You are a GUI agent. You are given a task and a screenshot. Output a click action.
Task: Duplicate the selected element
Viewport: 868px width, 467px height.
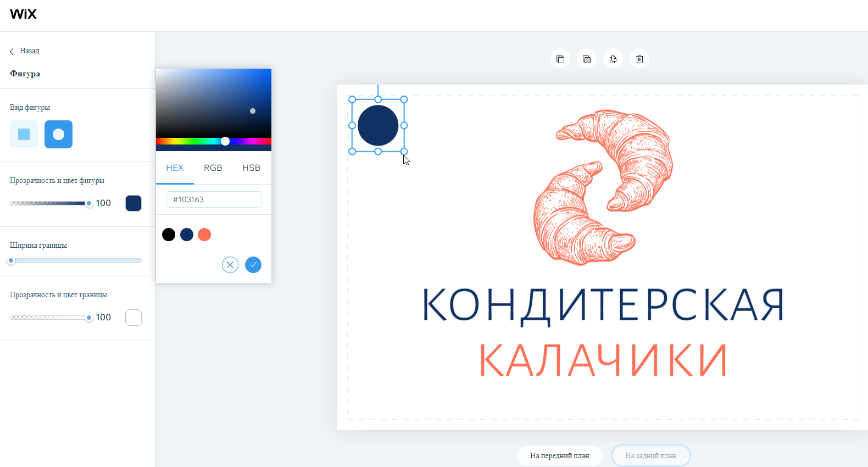click(613, 59)
